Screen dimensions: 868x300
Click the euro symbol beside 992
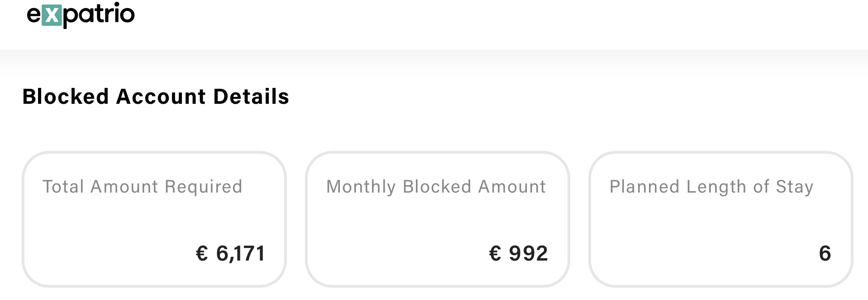[495, 253]
